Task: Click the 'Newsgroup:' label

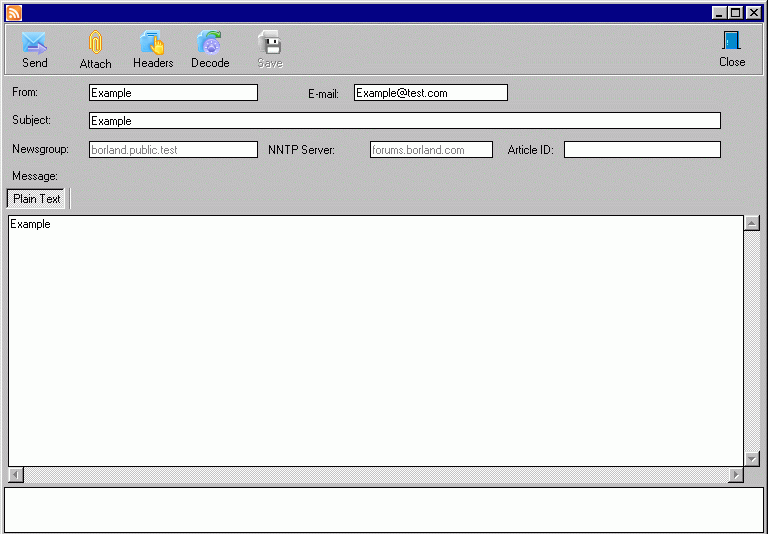Action: click(40, 149)
